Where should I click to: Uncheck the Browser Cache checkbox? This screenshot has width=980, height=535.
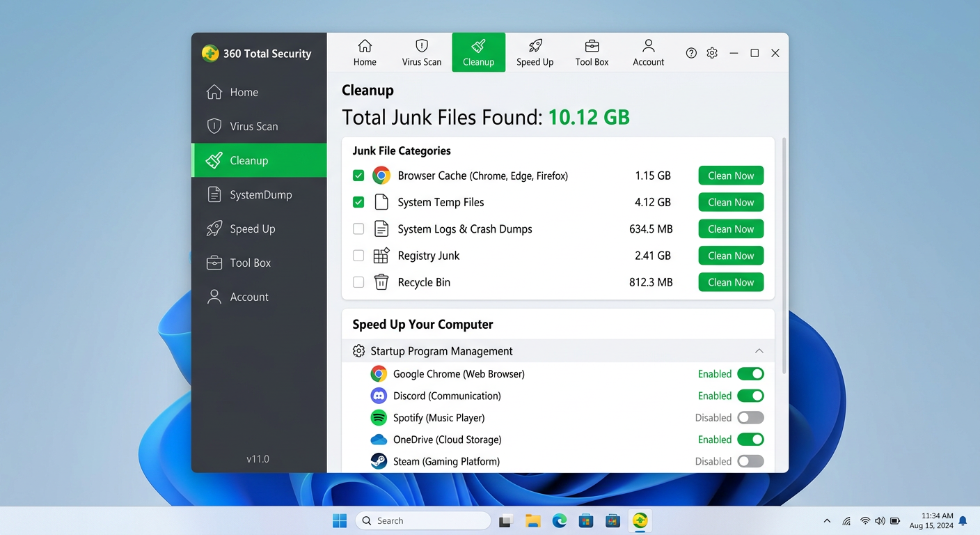pos(358,176)
